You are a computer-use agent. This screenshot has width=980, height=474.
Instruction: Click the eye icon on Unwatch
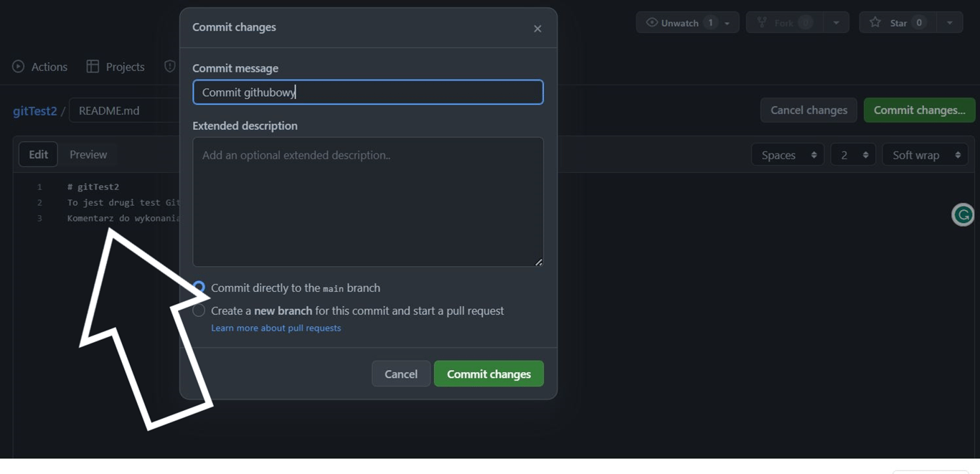[x=651, y=22]
